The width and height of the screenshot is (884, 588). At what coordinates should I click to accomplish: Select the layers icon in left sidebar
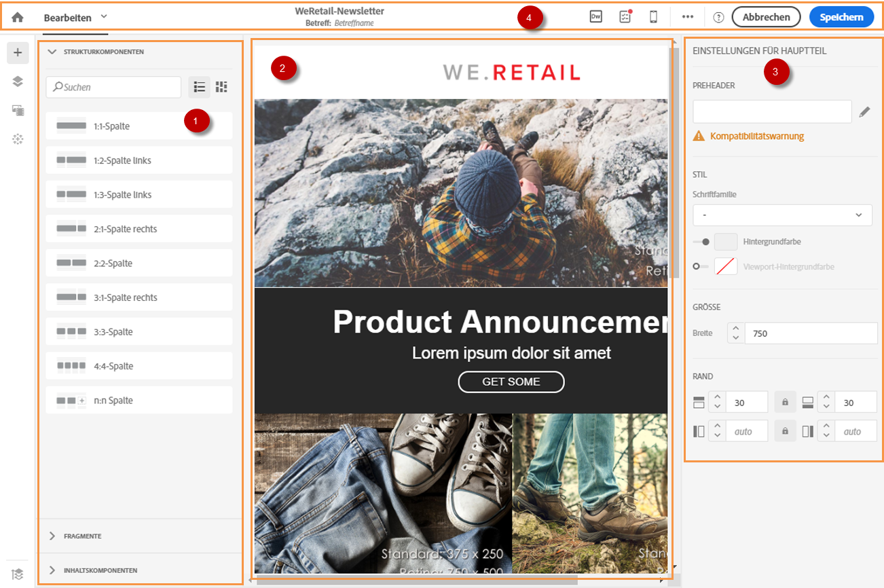[18, 81]
